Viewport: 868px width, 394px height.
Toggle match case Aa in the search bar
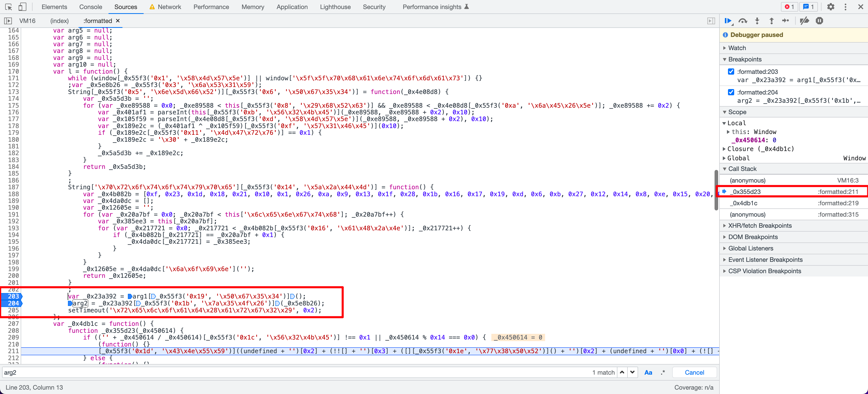point(648,373)
